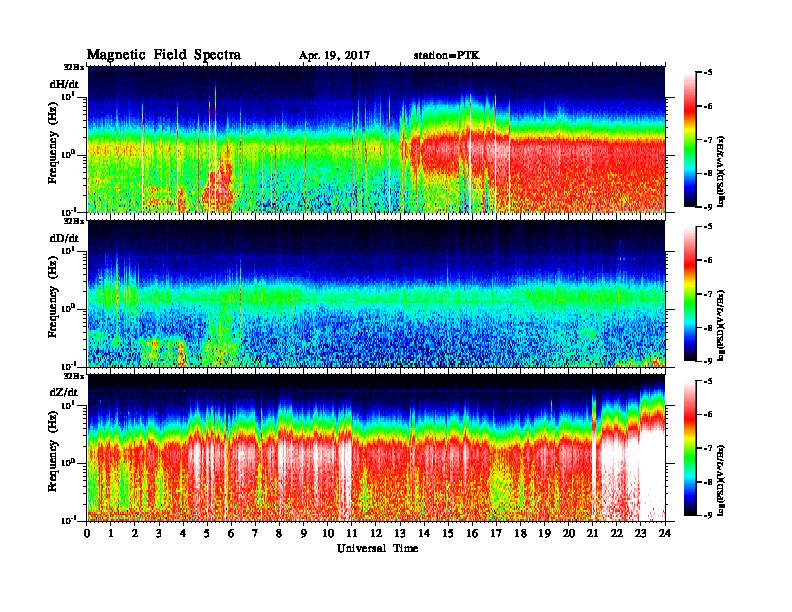Click the dD/dt panel color scale bar
792x612 pixels.
point(690,294)
